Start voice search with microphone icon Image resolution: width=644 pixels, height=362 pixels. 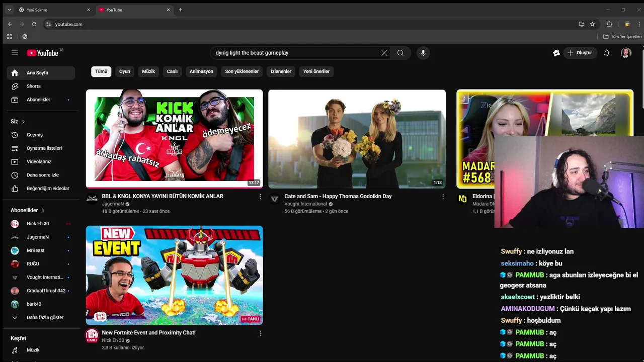423,53
